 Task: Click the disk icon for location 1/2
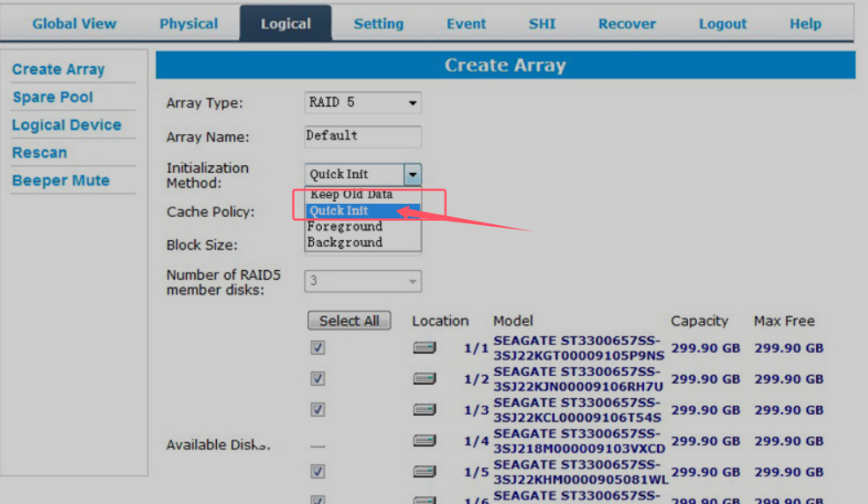[424, 379]
